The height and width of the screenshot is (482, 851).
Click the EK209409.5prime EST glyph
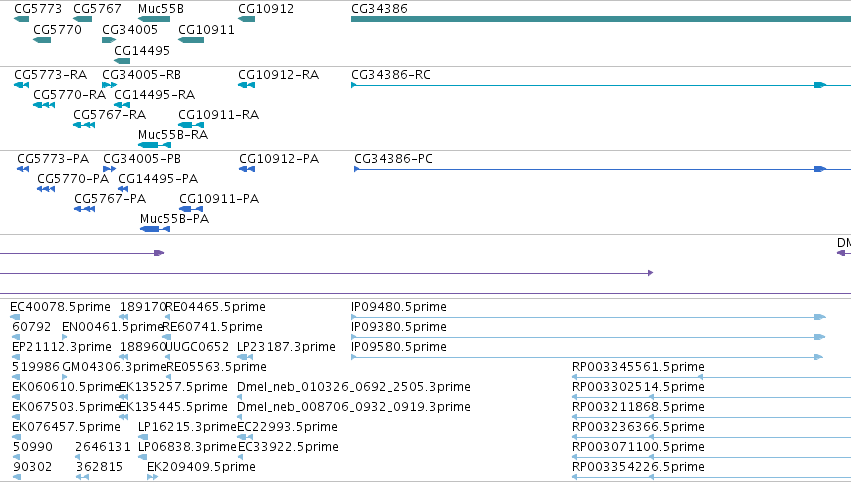tap(153, 477)
